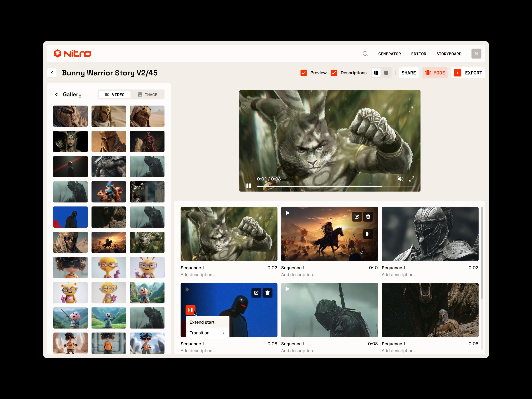The image size is (532, 399).
Task: Open the search icon in the top bar
Action: 365,53
